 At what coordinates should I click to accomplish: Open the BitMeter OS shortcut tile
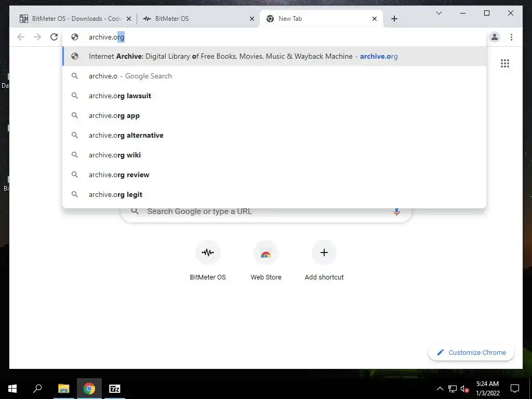tap(208, 261)
